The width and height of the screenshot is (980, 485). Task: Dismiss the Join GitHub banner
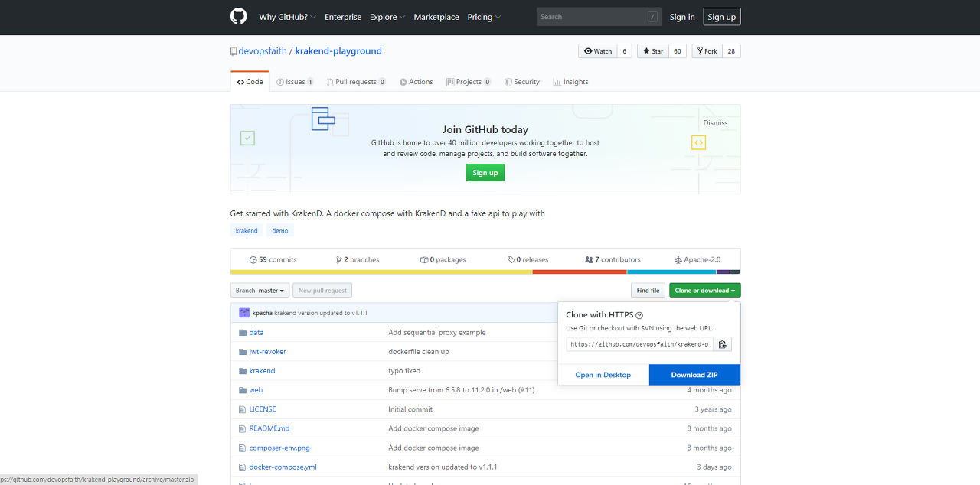click(x=715, y=123)
